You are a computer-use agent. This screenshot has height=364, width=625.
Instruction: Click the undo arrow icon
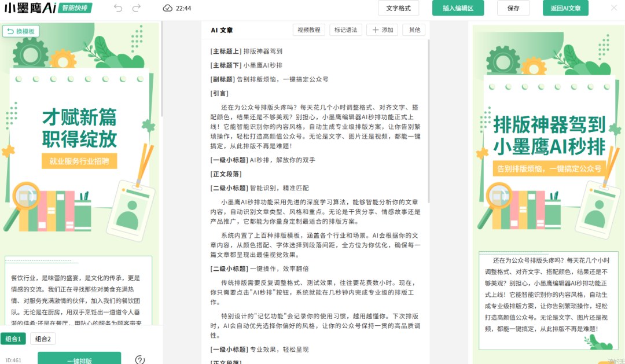pos(118,8)
